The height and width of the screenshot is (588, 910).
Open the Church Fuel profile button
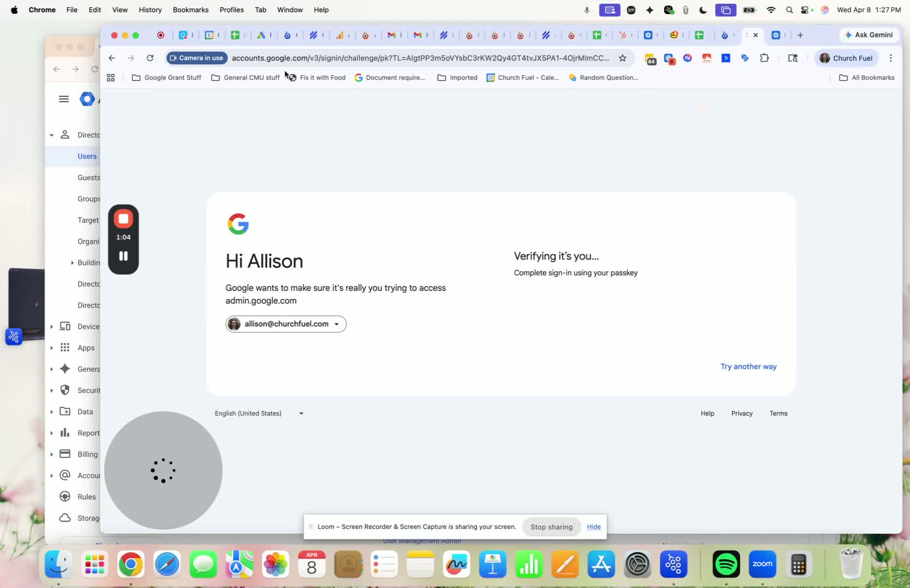(846, 58)
